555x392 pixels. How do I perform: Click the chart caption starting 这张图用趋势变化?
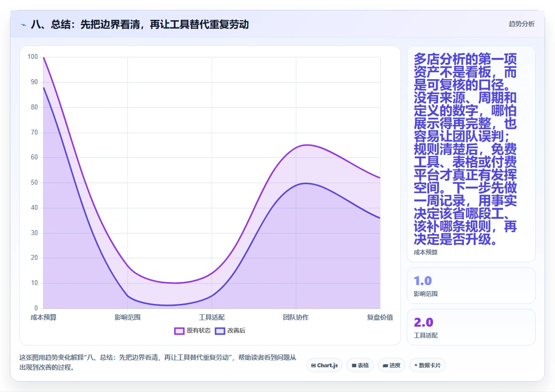coord(158,362)
